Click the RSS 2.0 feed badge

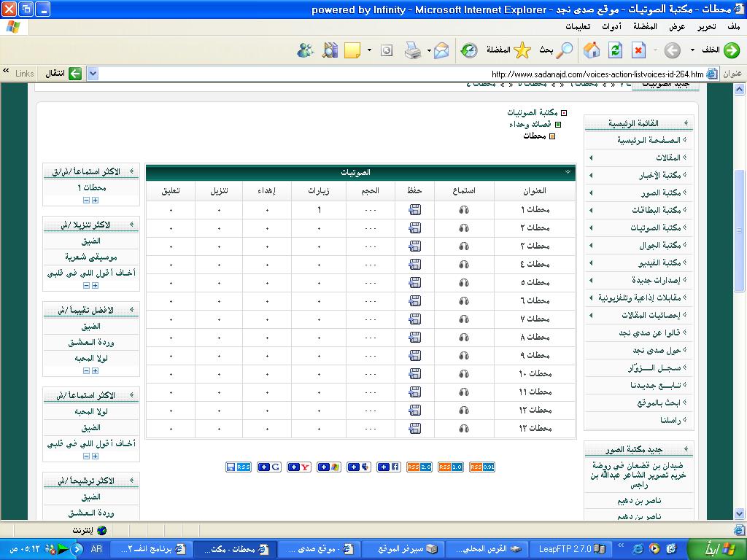click(419, 467)
